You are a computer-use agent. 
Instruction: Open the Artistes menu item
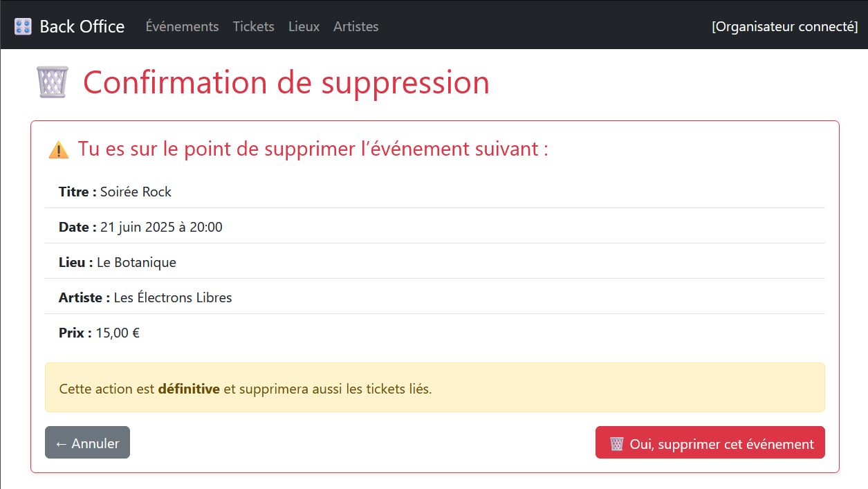pyautogui.click(x=355, y=27)
